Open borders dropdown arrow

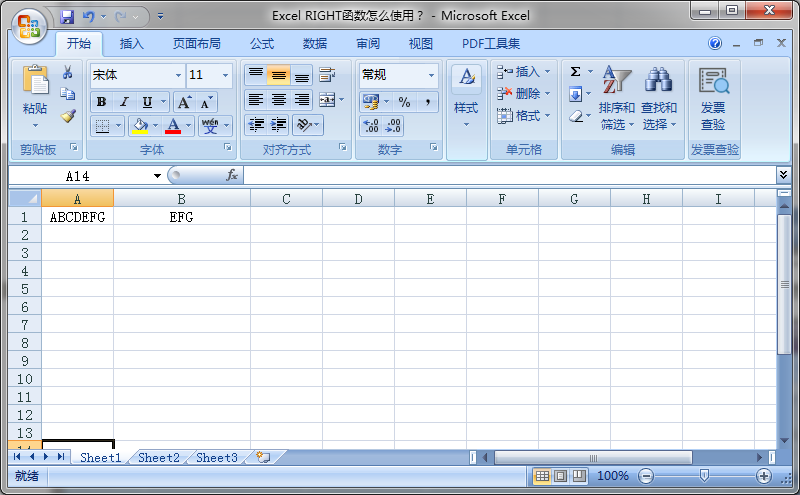[118, 126]
